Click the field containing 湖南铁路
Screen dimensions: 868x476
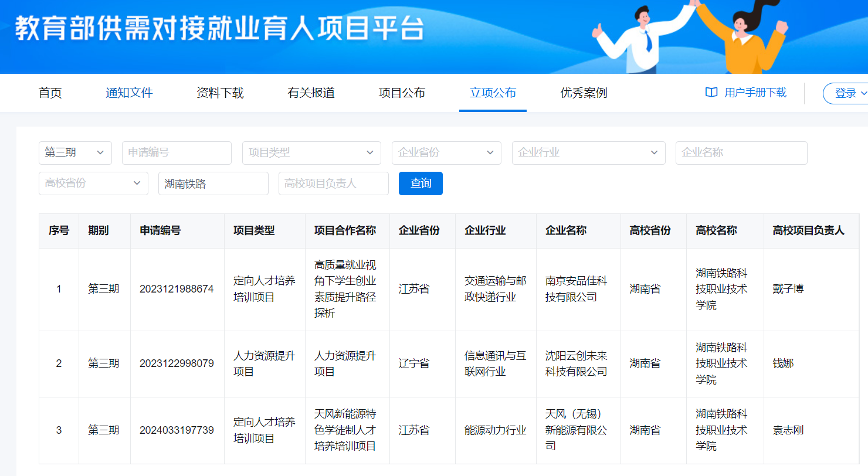(x=213, y=183)
